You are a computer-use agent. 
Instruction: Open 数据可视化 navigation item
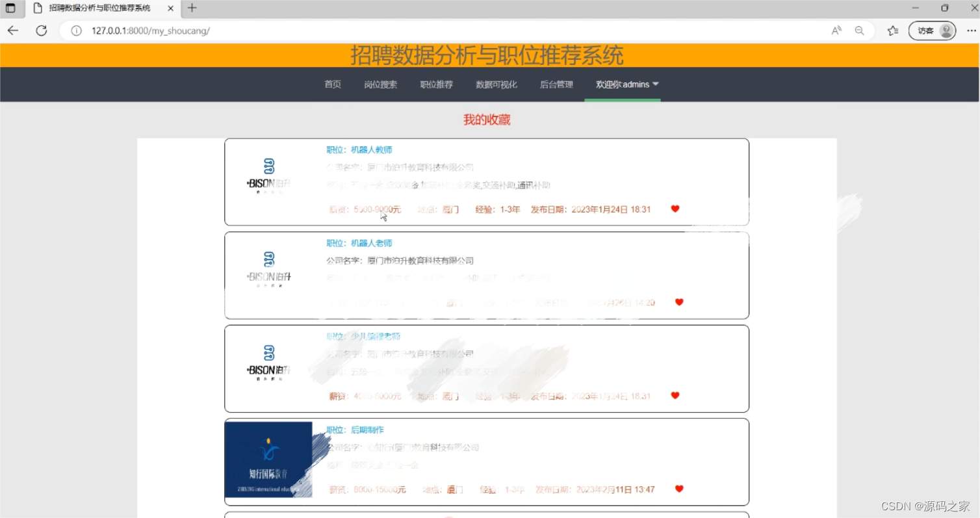pyautogui.click(x=496, y=84)
